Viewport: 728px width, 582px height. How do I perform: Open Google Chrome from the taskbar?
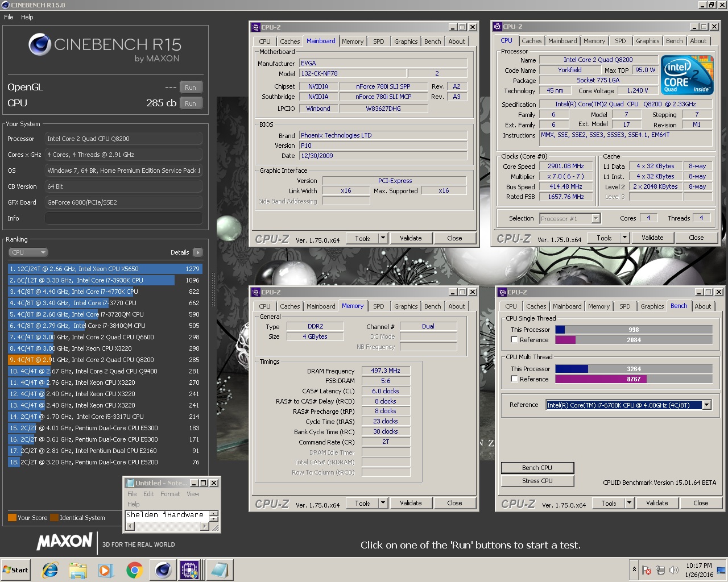pyautogui.click(x=135, y=570)
